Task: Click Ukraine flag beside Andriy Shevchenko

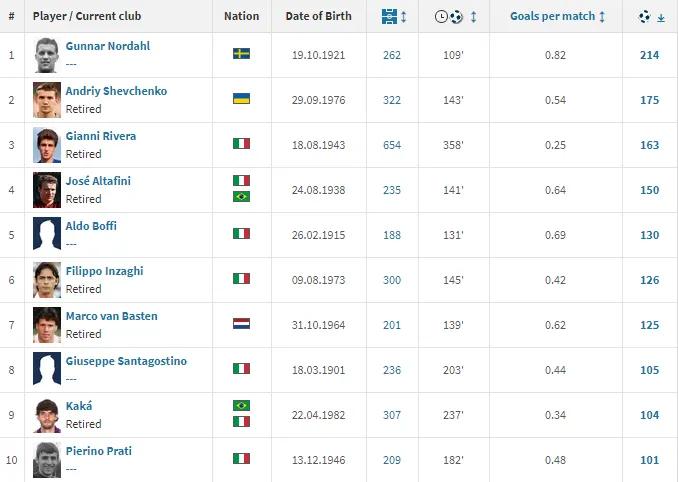Action: coord(241,99)
